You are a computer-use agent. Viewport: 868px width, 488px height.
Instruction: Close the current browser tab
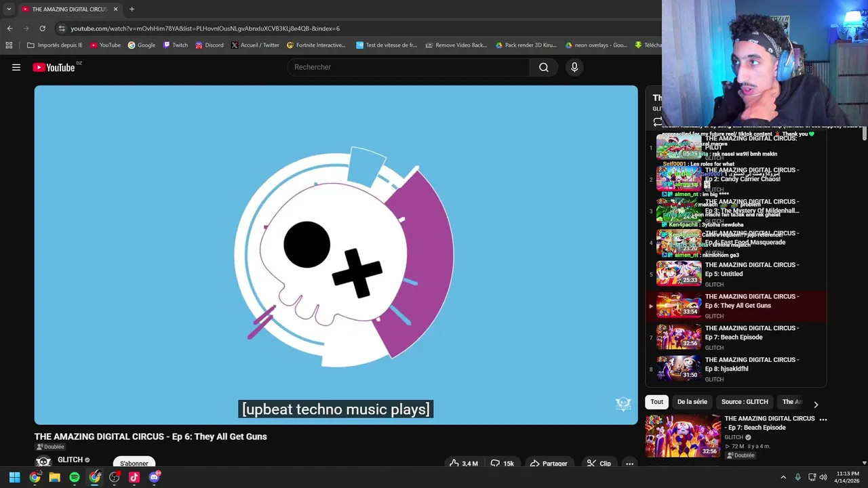point(115,9)
